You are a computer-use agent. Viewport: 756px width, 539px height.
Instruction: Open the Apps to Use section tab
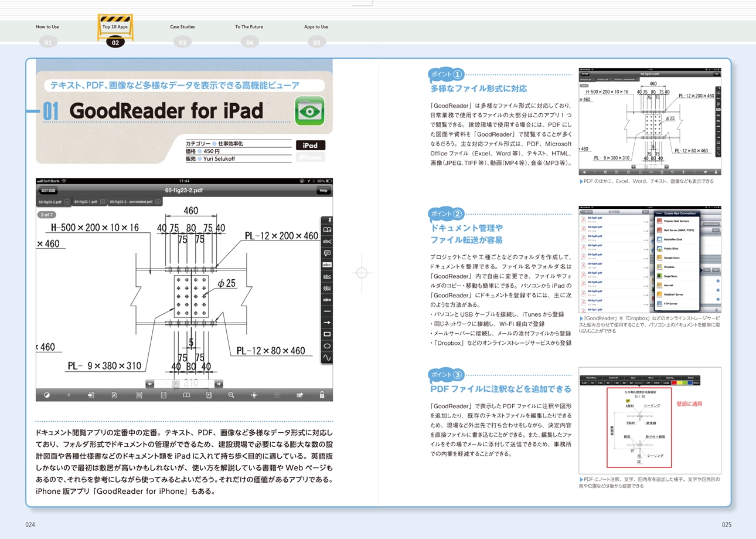click(316, 27)
